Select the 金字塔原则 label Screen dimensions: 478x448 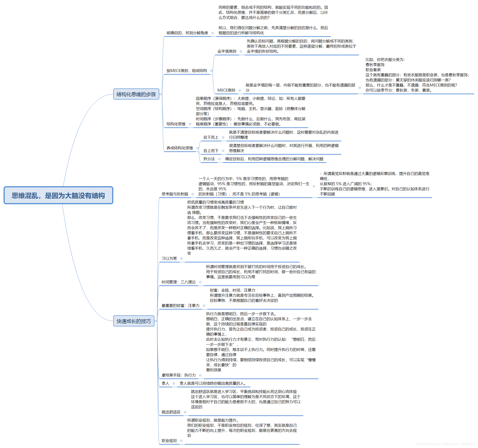point(227,52)
